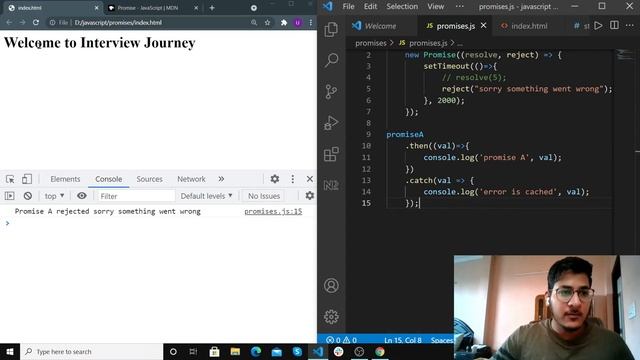Close the index.html browser tab

(x=96, y=8)
